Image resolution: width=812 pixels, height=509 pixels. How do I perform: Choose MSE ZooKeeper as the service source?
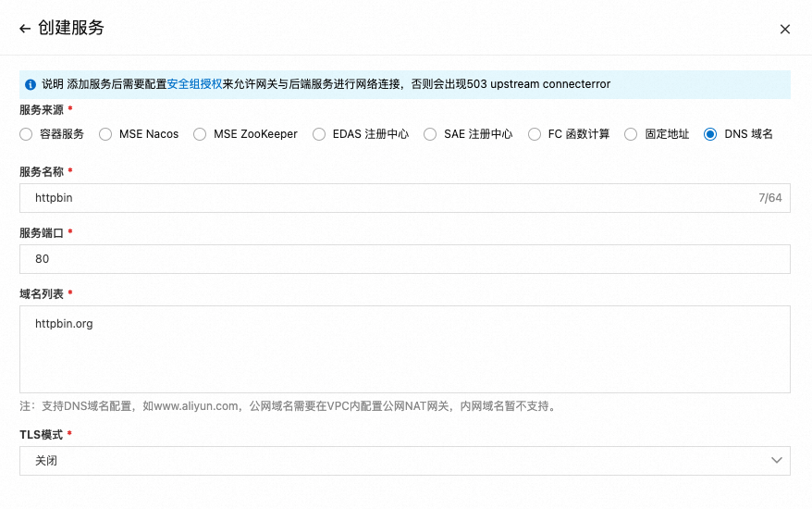click(x=200, y=134)
